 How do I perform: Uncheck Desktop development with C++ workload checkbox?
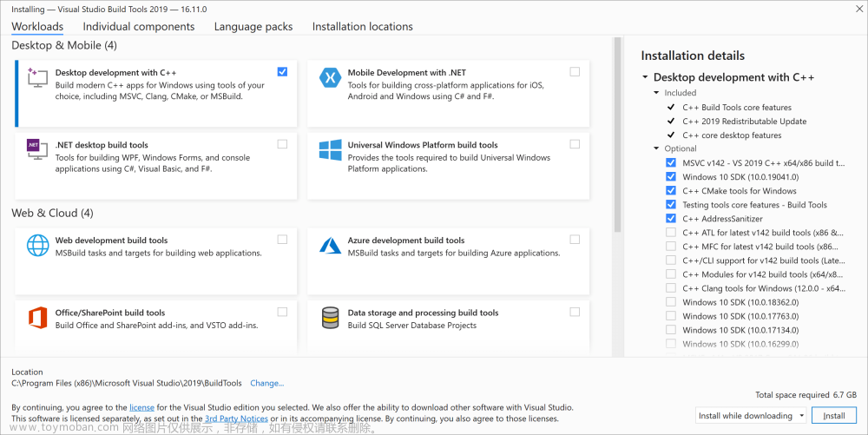[x=282, y=71]
